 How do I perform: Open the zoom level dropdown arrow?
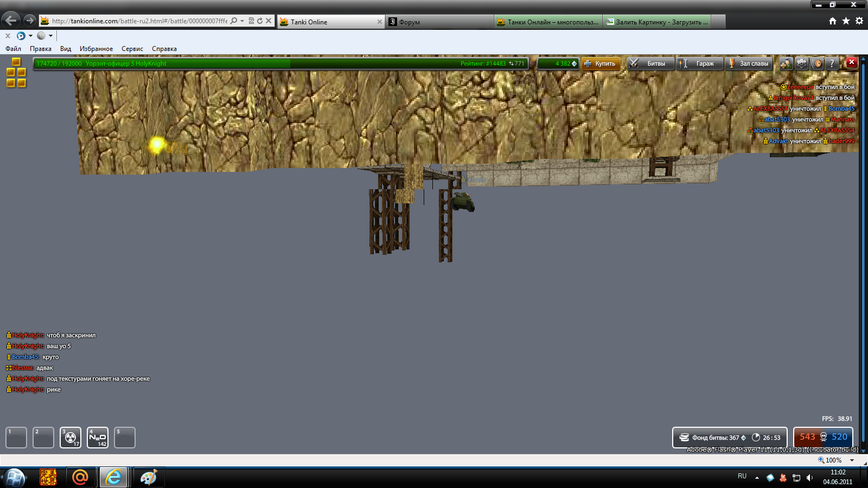(x=852, y=460)
